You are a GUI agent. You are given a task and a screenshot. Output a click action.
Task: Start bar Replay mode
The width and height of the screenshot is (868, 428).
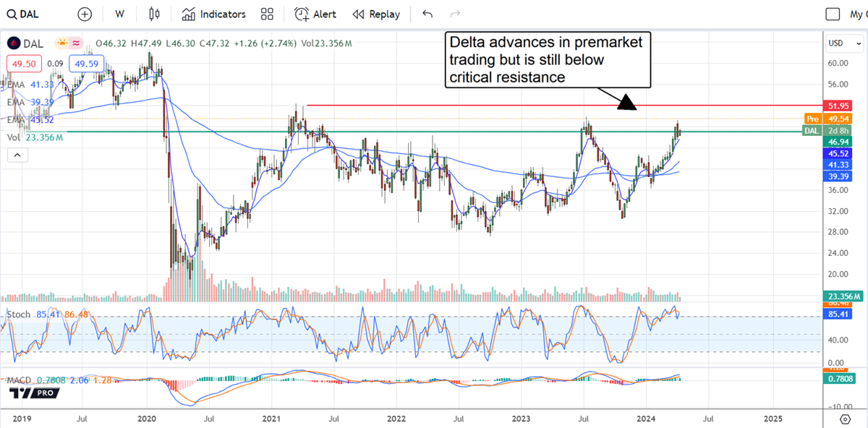pyautogui.click(x=376, y=14)
